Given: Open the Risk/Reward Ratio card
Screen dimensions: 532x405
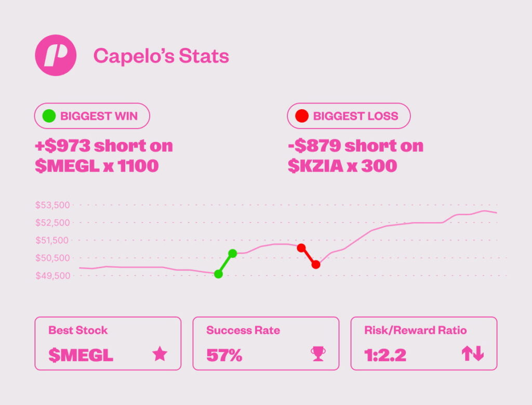Looking at the screenshot, I should [x=423, y=344].
